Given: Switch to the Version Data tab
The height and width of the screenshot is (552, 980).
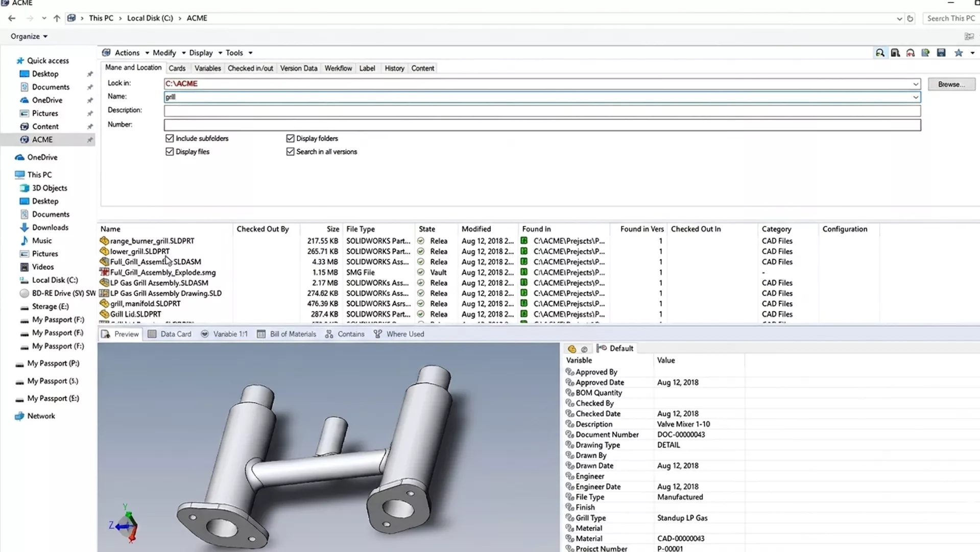Looking at the screenshot, I should click(298, 68).
